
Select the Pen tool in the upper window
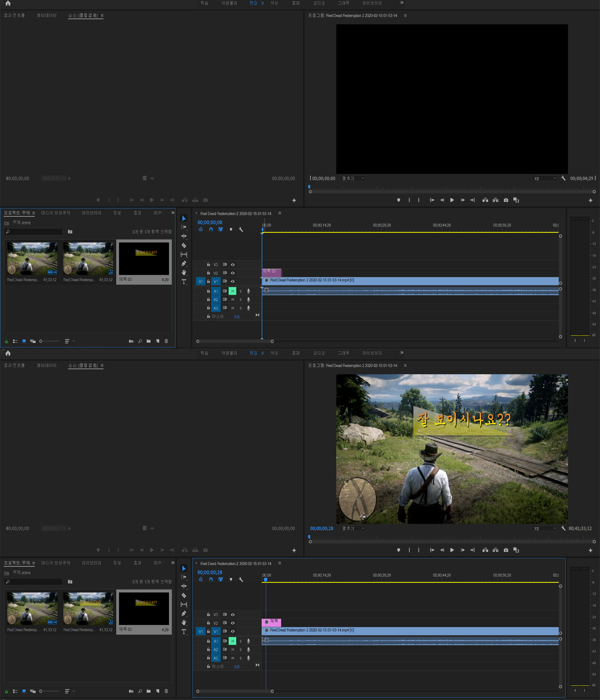(183, 263)
